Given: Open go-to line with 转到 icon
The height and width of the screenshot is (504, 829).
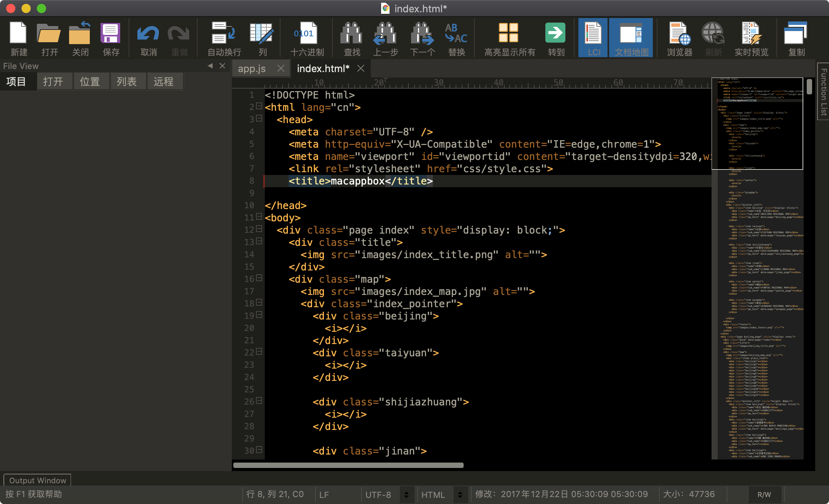Looking at the screenshot, I should (x=556, y=38).
